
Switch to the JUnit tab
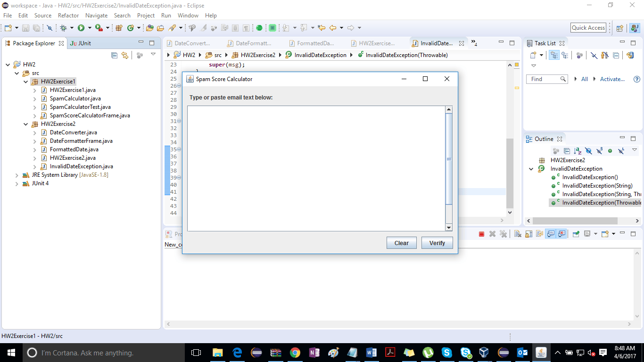point(81,43)
